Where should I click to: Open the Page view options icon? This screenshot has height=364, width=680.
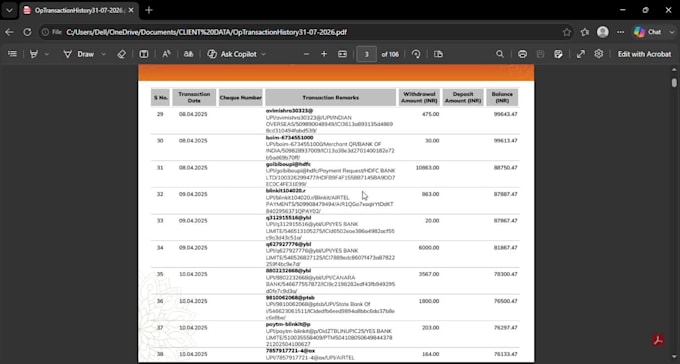coord(438,54)
